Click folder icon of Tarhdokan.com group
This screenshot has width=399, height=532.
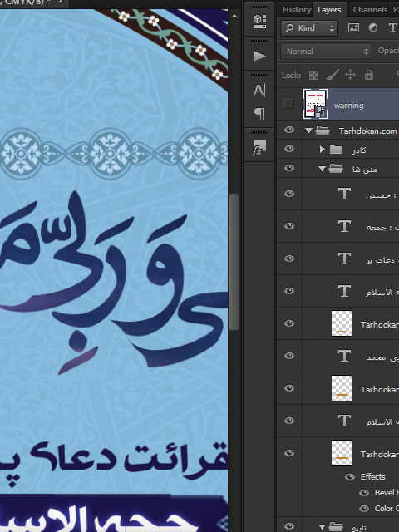pyautogui.click(x=323, y=131)
